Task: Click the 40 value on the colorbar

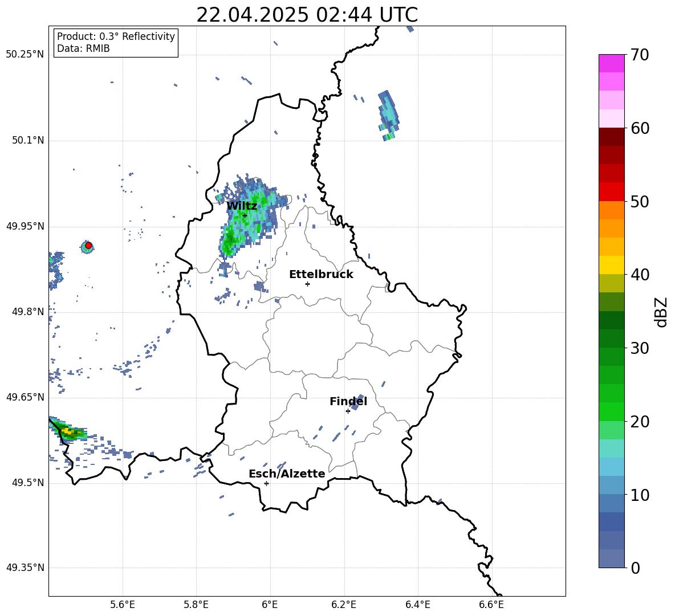Action: (x=640, y=275)
